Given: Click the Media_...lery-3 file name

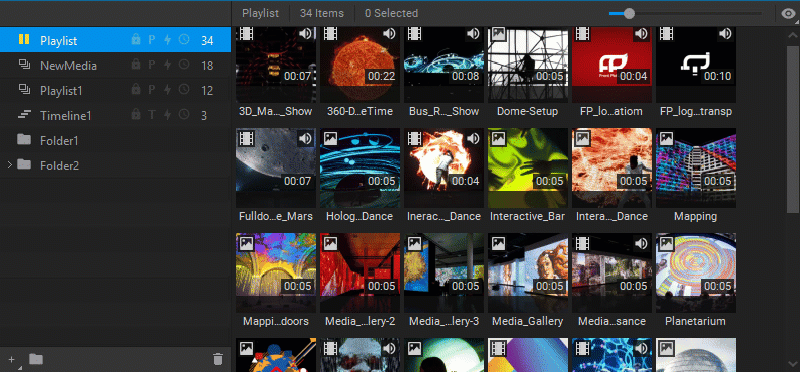Looking at the screenshot, I should click(x=444, y=321).
